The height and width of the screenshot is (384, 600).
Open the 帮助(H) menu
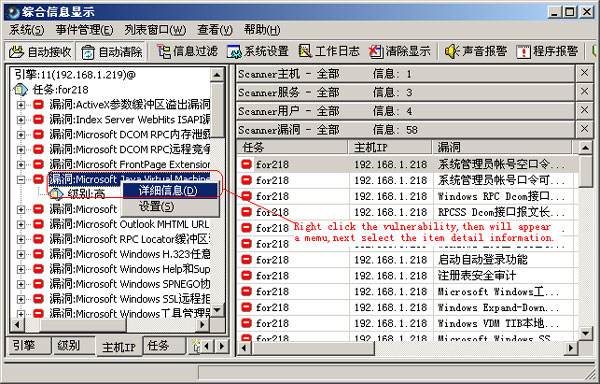[262, 30]
